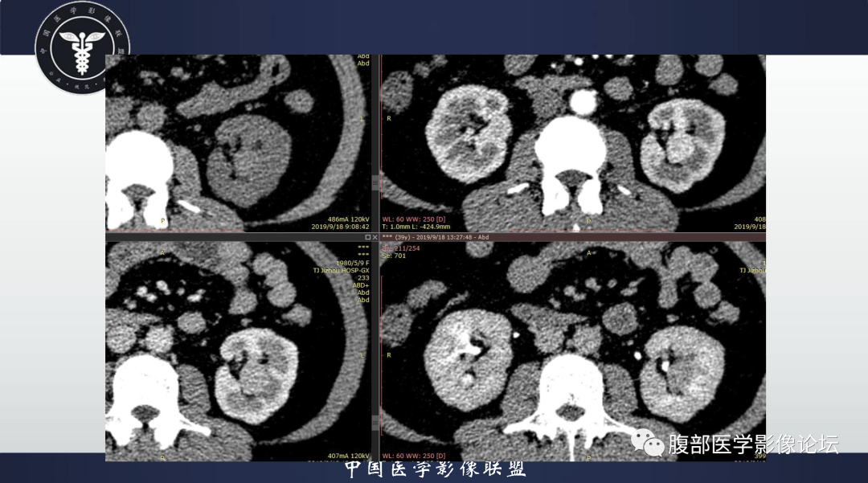Grab the upper viewport scrollbar grip handle
The image size is (868, 483).
click(375, 183)
